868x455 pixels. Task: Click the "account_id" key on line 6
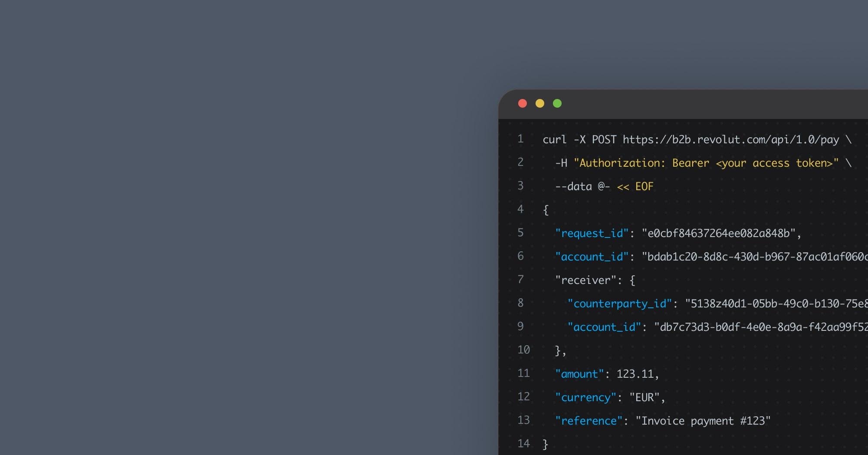click(x=592, y=257)
